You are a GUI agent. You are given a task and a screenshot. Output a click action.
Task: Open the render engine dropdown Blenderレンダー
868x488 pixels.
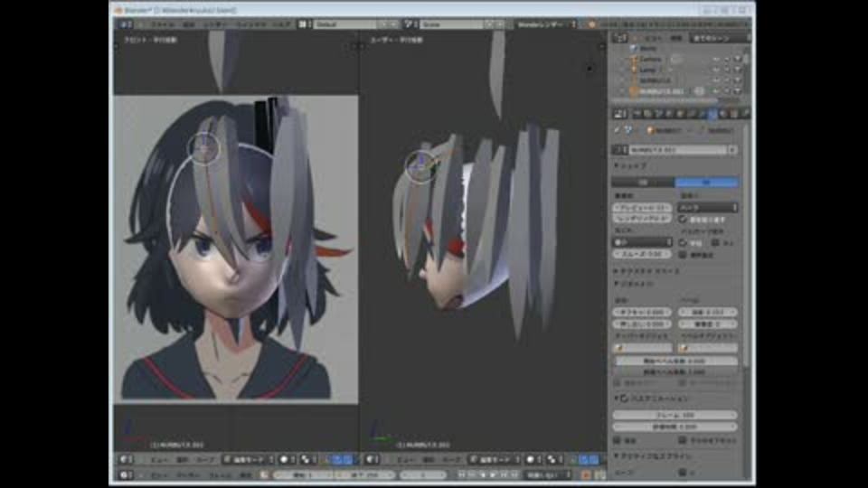[x=547, y=24]
